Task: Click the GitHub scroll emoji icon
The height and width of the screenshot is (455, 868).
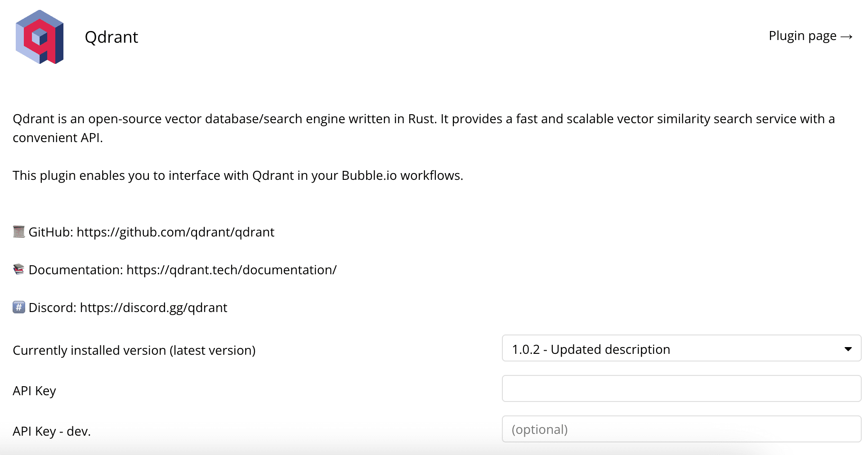Action: pyautogui.click(x=19, y=232)
